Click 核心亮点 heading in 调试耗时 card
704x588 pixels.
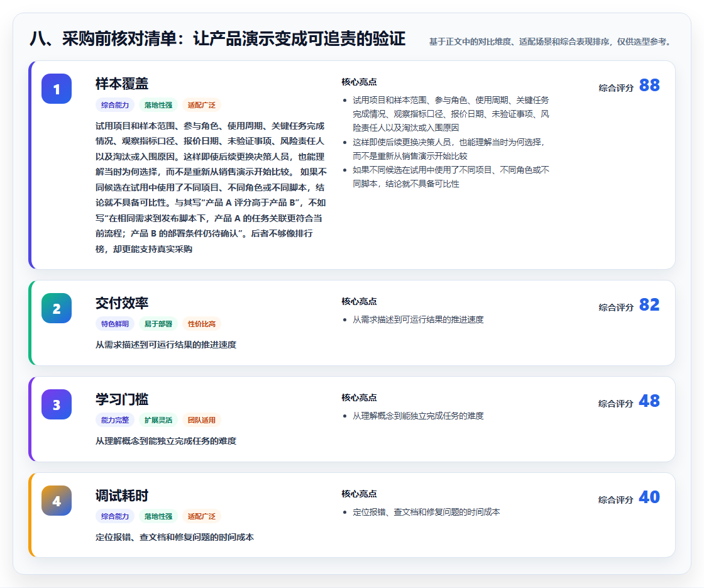pyautogui.click(x=359, y=494)
